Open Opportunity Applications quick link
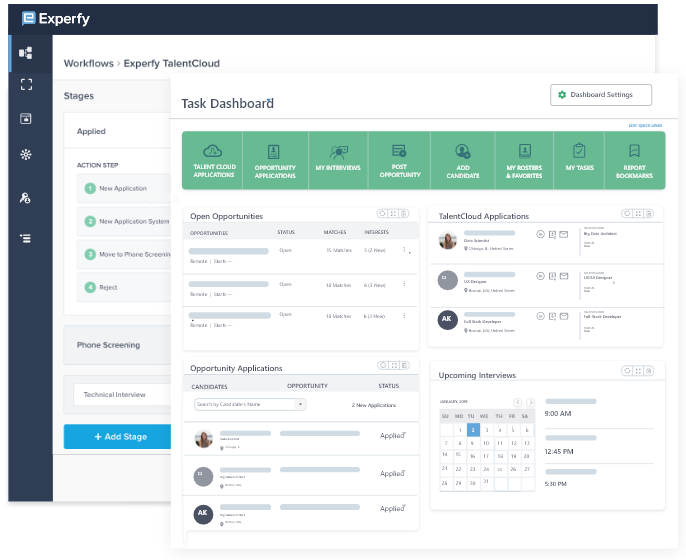The width and height of the screenshot is (686, 560). click(275, 161)
